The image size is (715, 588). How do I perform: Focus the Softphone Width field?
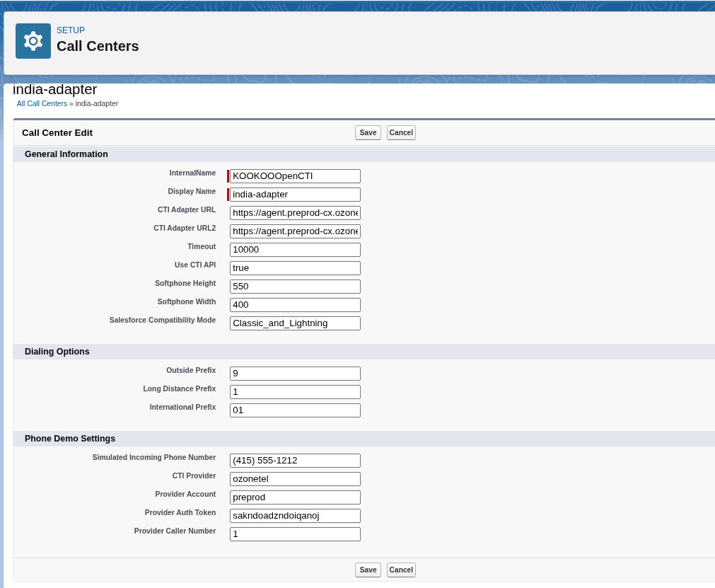(295, 305)
